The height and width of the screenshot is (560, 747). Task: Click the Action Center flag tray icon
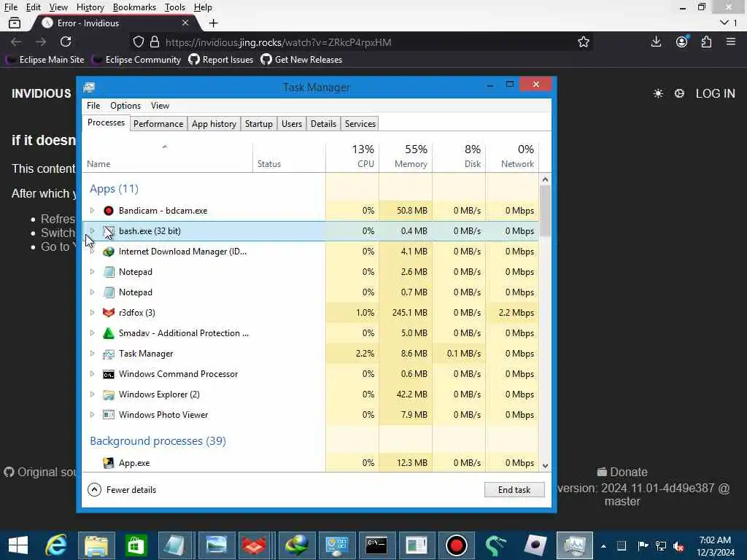[643, 545]
